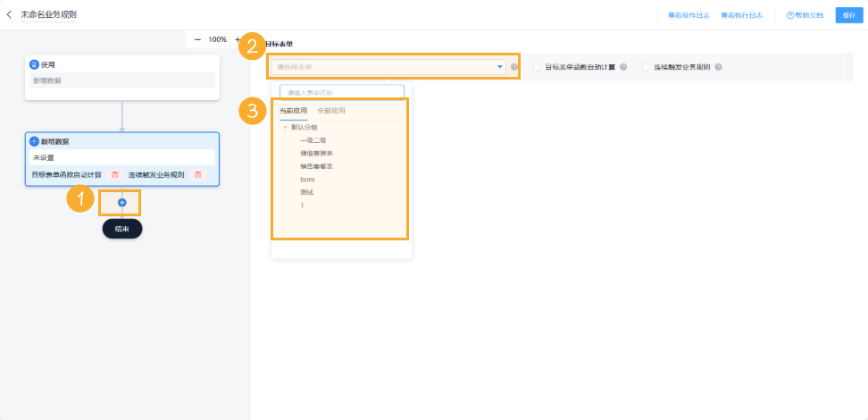
Task: Click 新增数据 field in 使用 node
Action: pos(121,80)
